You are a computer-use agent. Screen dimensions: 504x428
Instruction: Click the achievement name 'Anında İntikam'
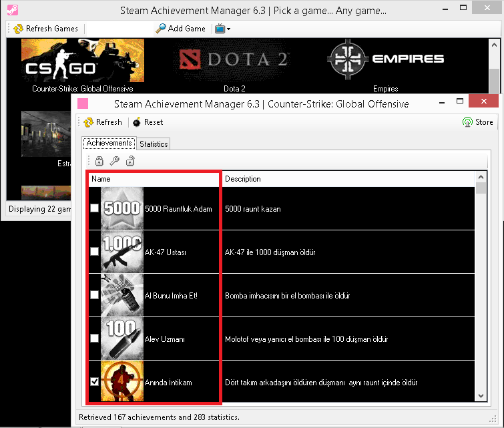[x=168, y=383]
